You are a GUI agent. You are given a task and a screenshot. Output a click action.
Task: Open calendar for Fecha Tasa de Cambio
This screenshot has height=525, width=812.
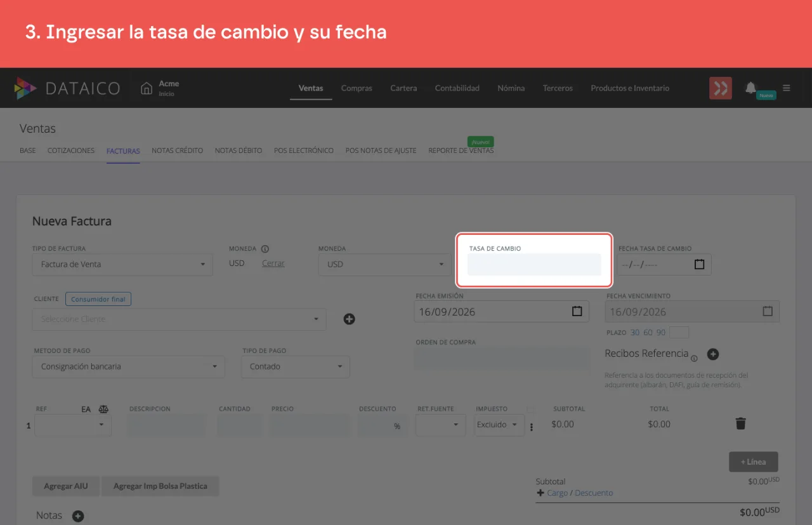[x=699, y=264]
